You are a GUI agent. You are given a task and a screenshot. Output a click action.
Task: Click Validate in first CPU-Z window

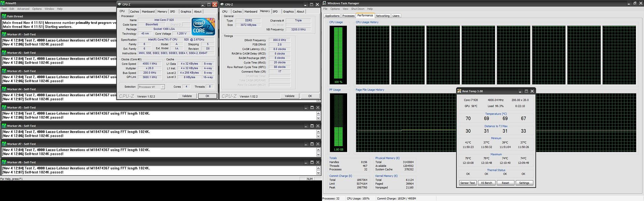[187, 96]
